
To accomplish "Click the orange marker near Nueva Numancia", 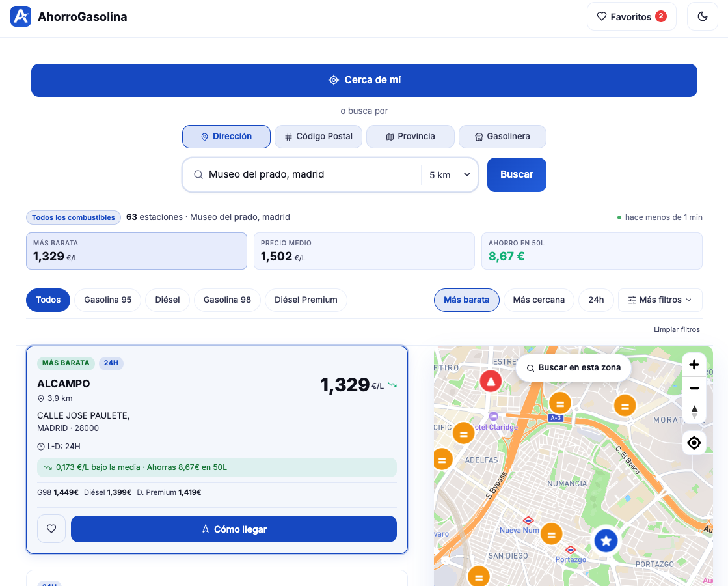I will pyautogui.click(x=552, y=535).
